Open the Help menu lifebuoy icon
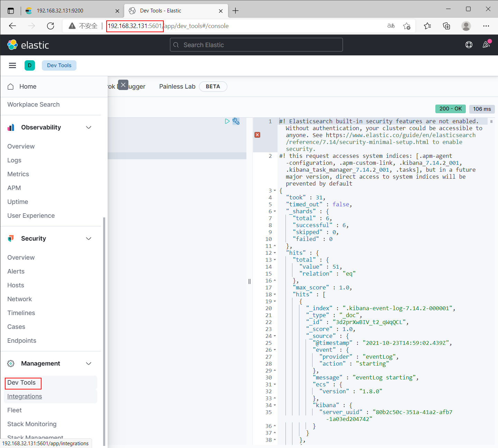 (469, 45)
